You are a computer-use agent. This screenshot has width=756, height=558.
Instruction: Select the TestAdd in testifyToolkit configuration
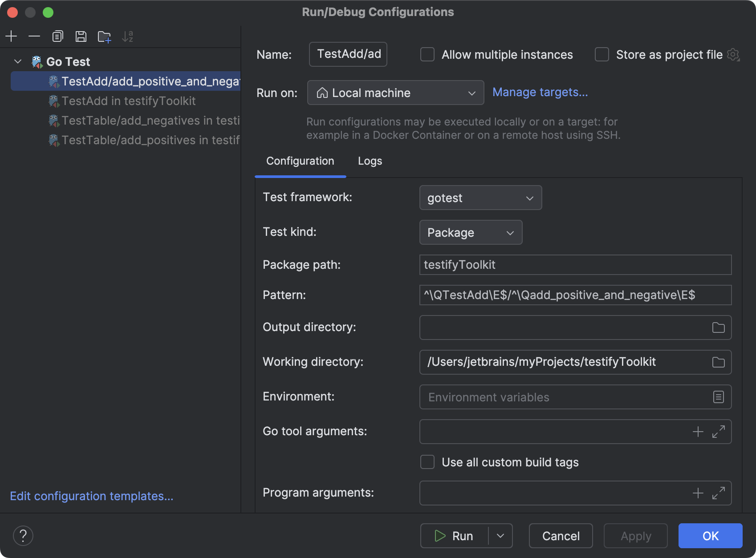coord(129,101)
